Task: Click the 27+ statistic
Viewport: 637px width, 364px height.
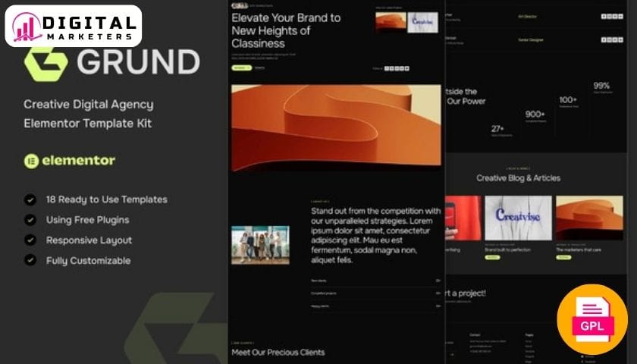Action: [x=497, y=129]
